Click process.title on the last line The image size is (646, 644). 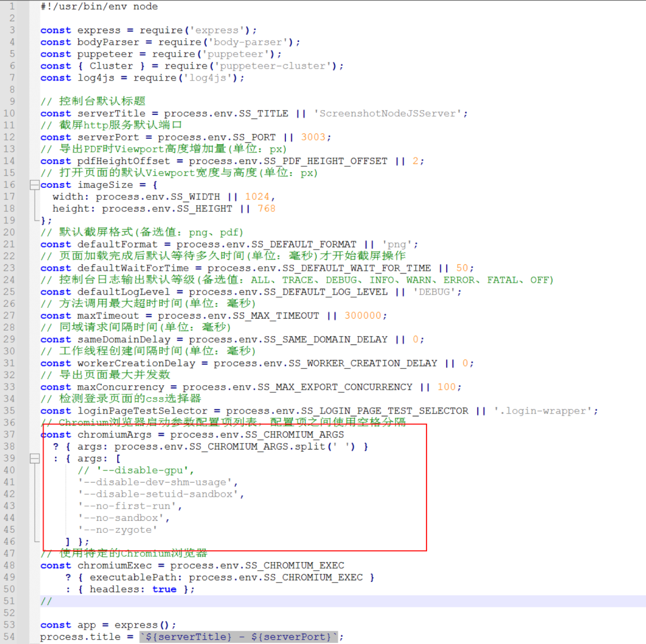pyautogui.click(x=80, y=637)
